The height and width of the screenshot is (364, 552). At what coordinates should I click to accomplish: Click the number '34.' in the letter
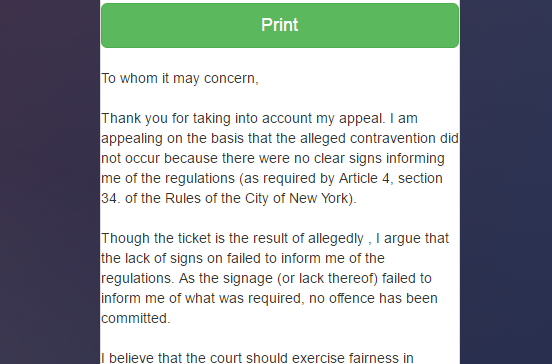(x=111, y=198)
